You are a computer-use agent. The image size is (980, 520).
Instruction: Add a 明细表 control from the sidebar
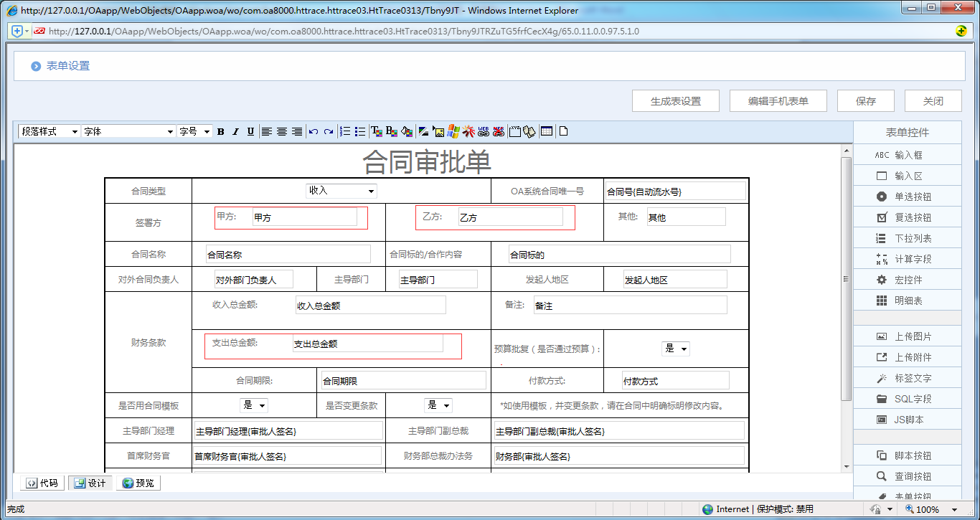coord(907,300)
